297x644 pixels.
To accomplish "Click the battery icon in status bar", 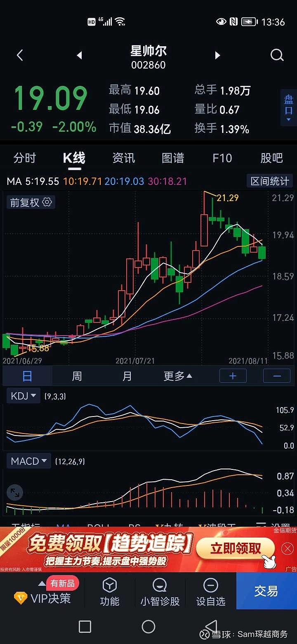I will tap(250, 22).
